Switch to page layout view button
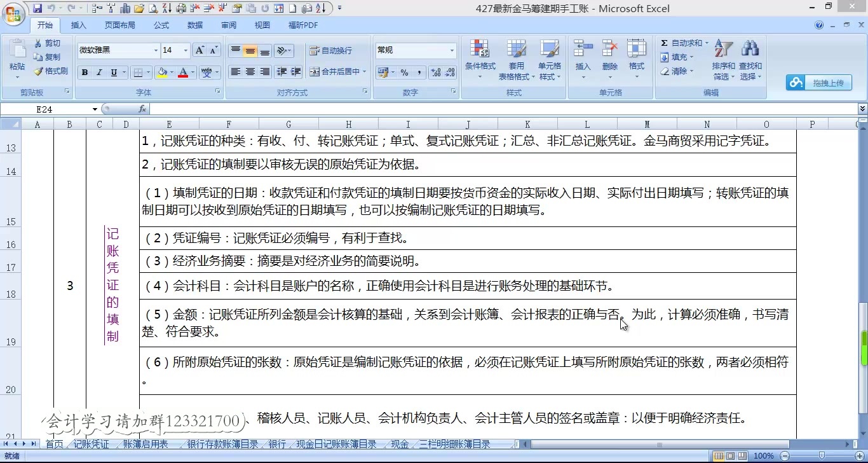 [730, 456]
